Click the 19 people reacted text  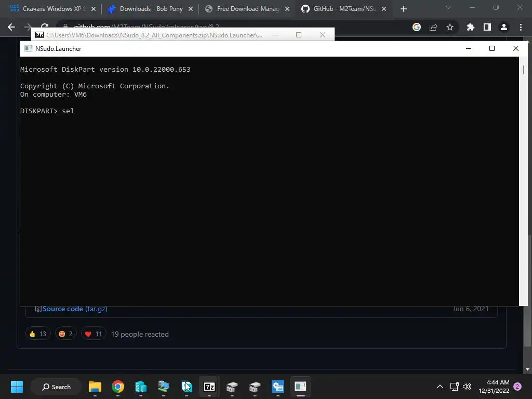tap(140, 334)
